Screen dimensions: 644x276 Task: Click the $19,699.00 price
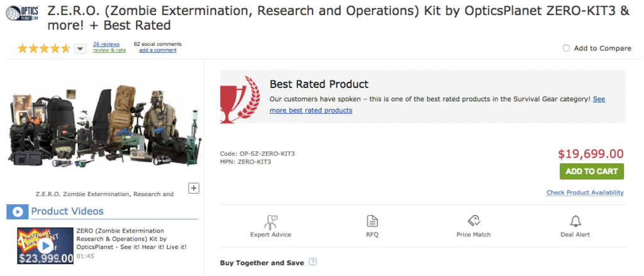[591, 153]
